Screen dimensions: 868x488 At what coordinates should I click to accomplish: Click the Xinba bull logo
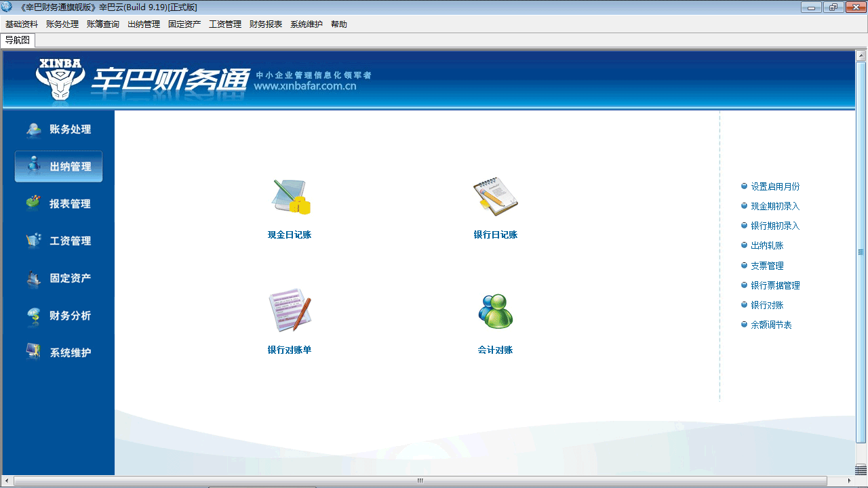(60, 79)
